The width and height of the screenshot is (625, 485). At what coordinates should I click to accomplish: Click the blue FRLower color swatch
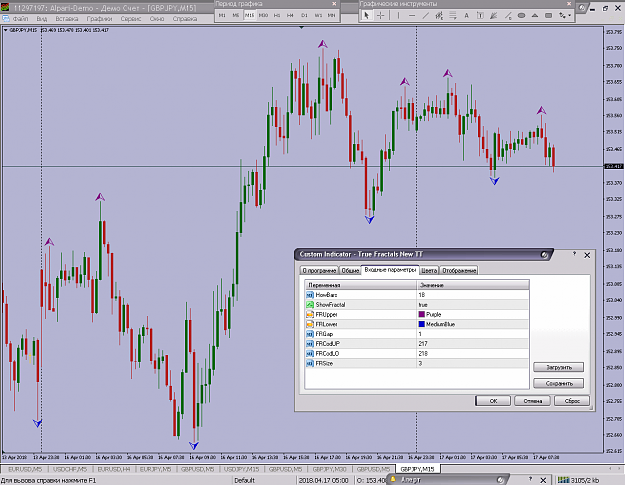[x=421, y=324]
